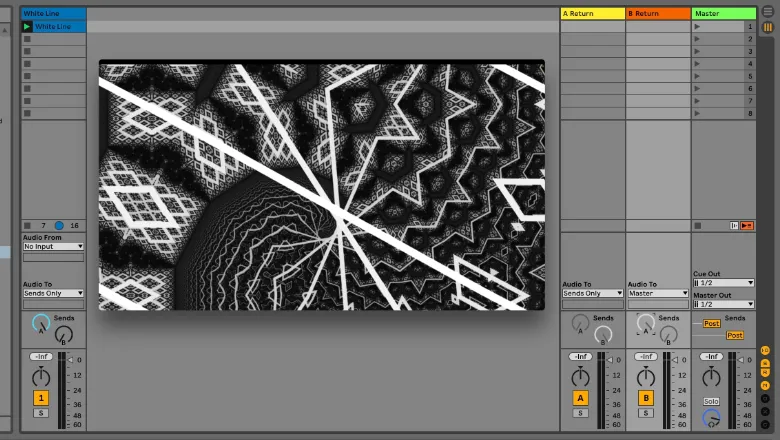Screen dimensions: 780x440
Task: Click the stop button in slot 2 of White Line track
Action: 27,39
